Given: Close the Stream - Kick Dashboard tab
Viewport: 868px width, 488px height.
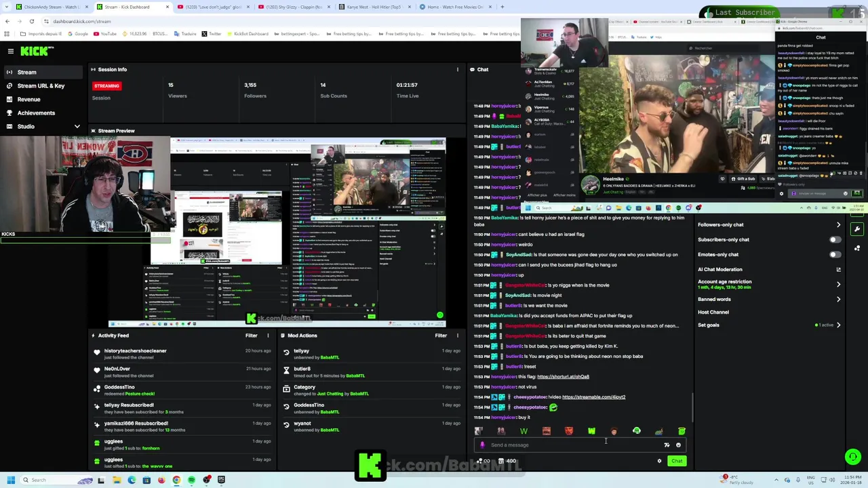Looking at the screenshot, I should click(167, 7).
